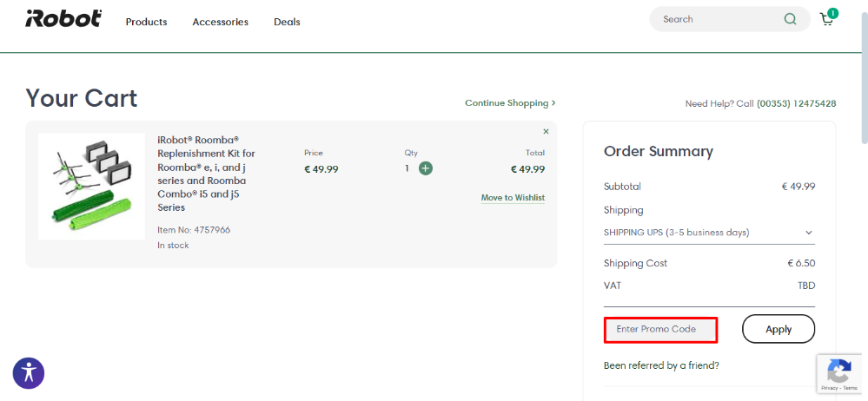868x401 pixels.
Task: Open the accessibility widget icon
Action: pos(29,373)
